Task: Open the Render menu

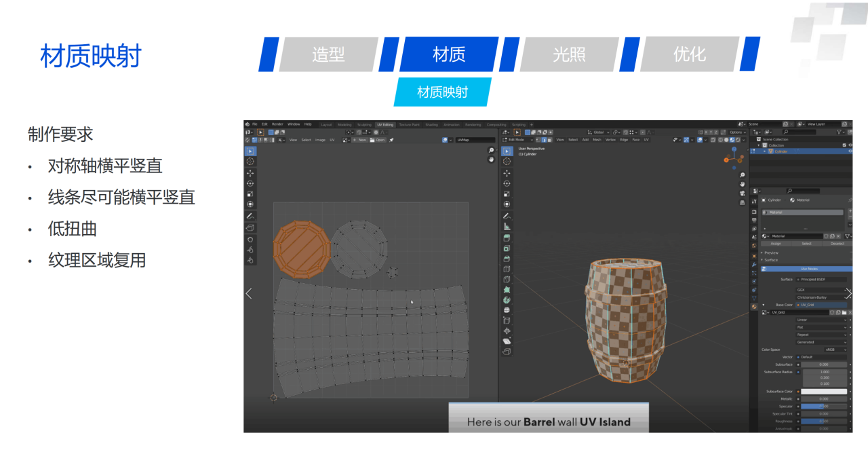Action: (x=277, y=124)
